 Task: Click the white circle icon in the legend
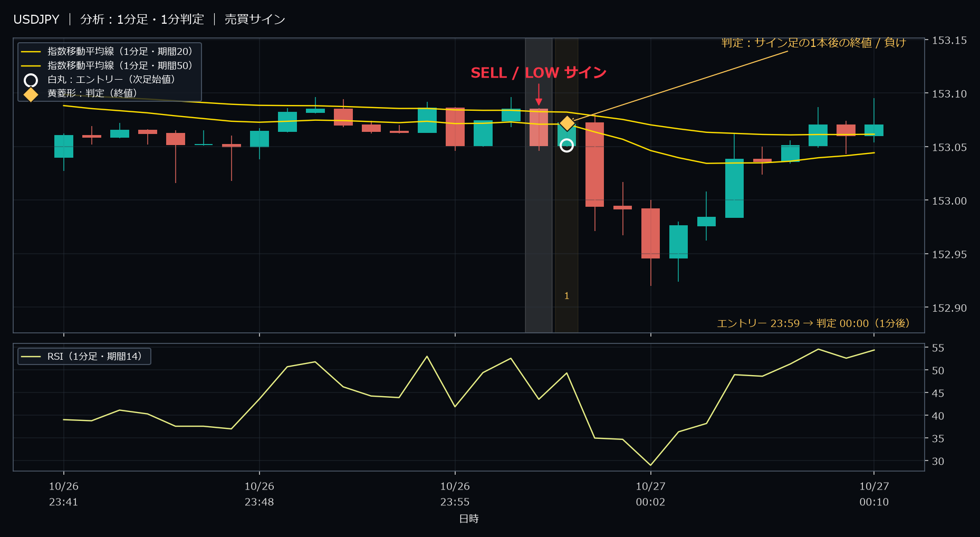pyautogui.click(x=31, y=80)
